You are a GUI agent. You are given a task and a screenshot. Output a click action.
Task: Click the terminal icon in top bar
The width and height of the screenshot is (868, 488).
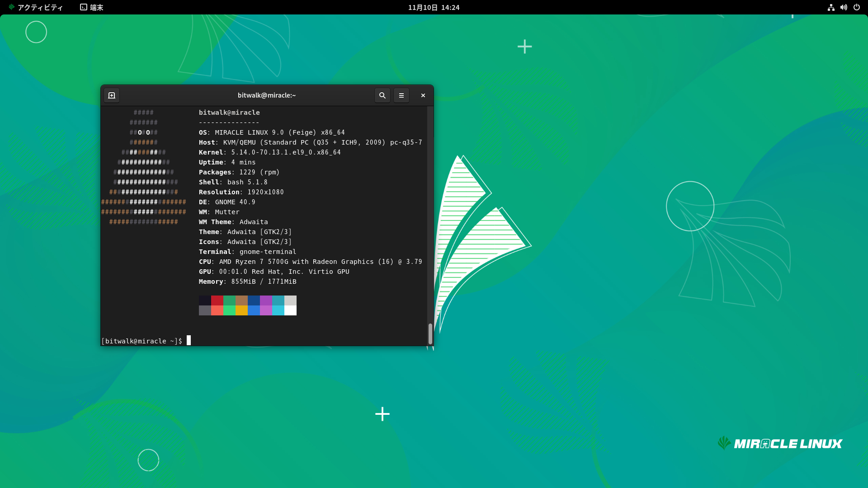tap(84, 7)
